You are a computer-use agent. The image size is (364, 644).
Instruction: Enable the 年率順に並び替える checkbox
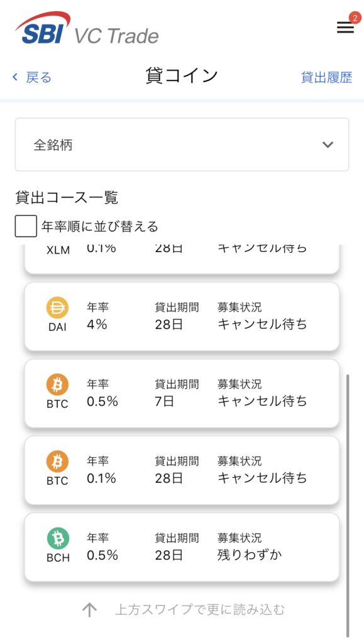click(x=26, y=226)
